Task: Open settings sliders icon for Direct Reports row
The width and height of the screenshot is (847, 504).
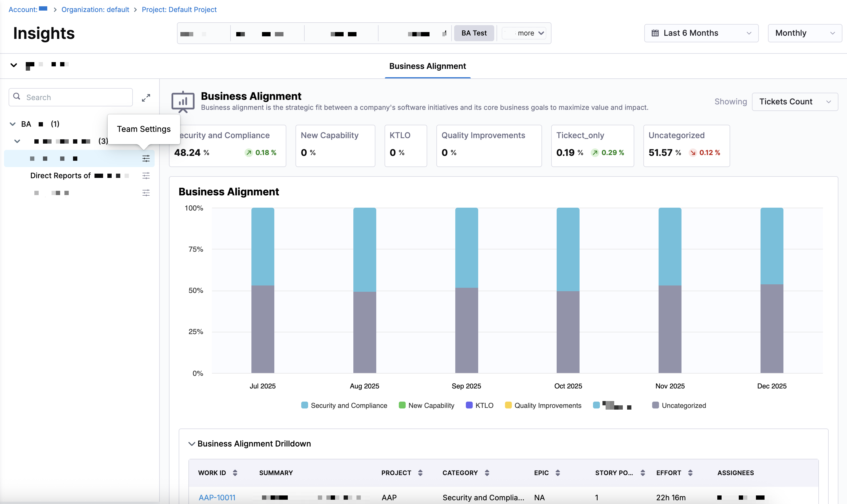Action: click(146, 176)
